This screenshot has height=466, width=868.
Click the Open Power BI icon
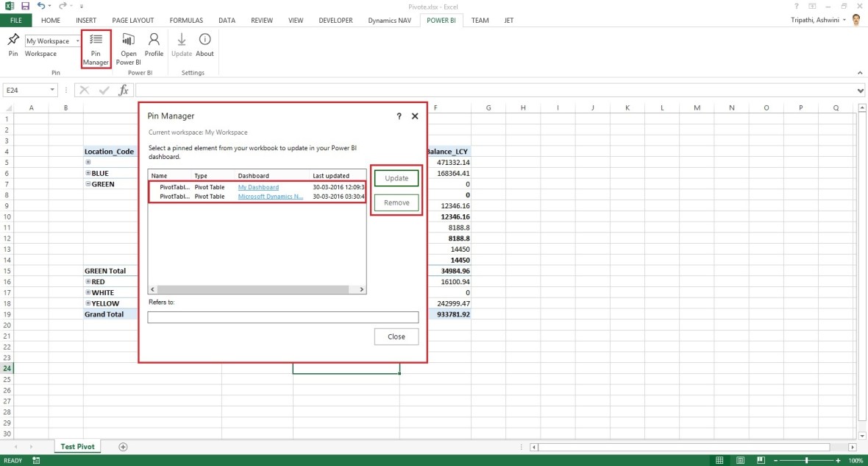(128, 46)
